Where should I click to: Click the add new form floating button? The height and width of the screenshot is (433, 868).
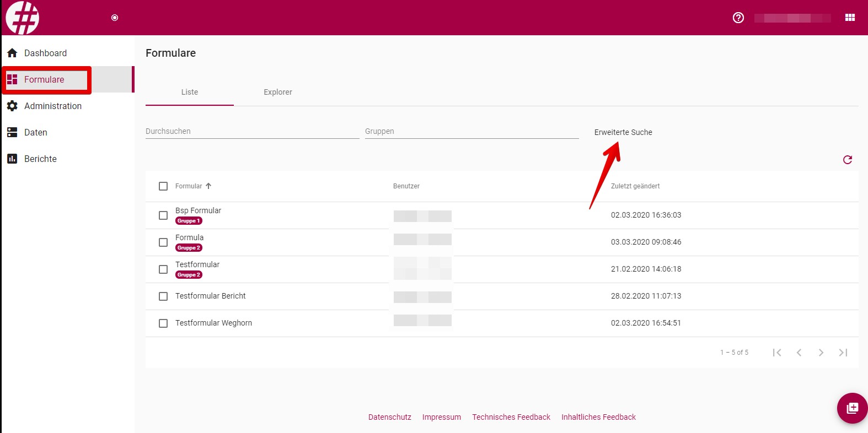[x=853, y=408]
